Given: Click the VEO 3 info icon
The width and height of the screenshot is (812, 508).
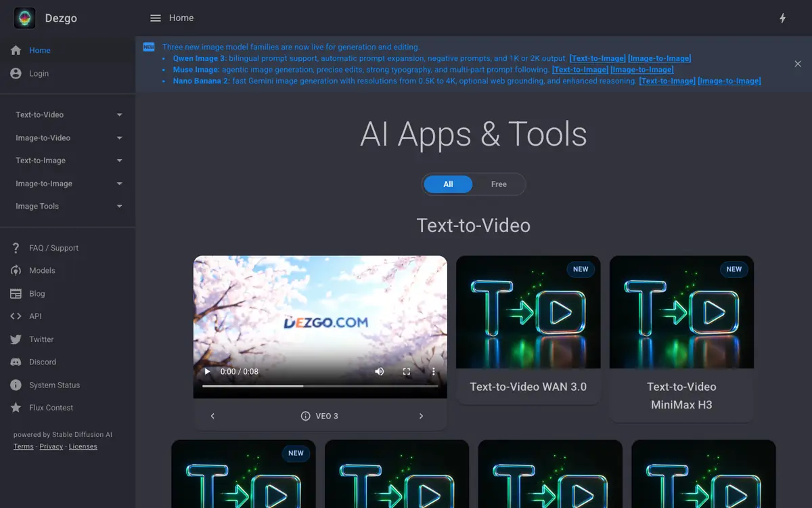Looking at the screenshot, I should (306, 416).
